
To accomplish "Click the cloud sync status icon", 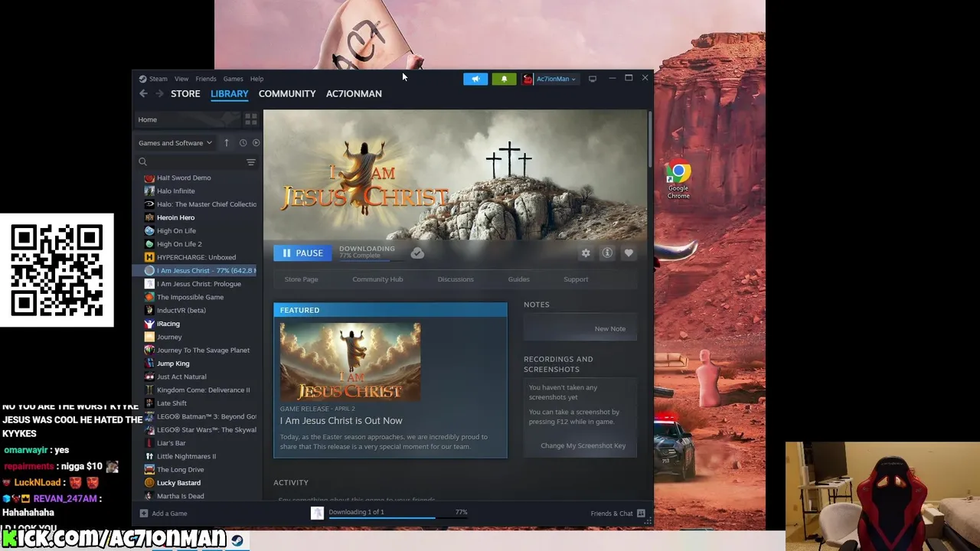I will pyautogui.click(x=417, y=253).
